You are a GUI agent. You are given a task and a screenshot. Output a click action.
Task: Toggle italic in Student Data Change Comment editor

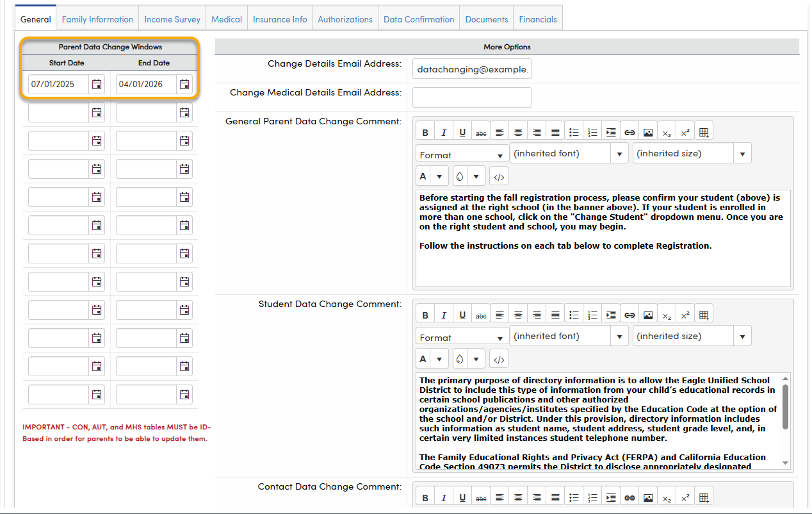[444, 315]
